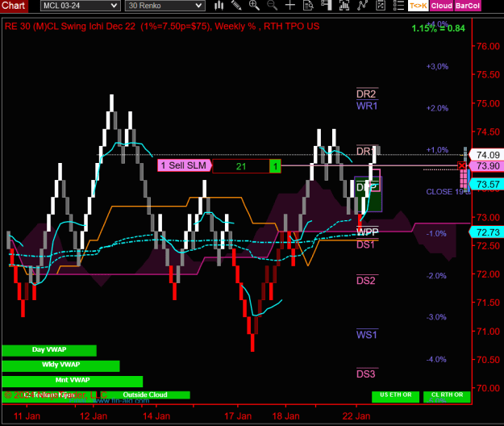Click the order ticks box showing 21

241,166
